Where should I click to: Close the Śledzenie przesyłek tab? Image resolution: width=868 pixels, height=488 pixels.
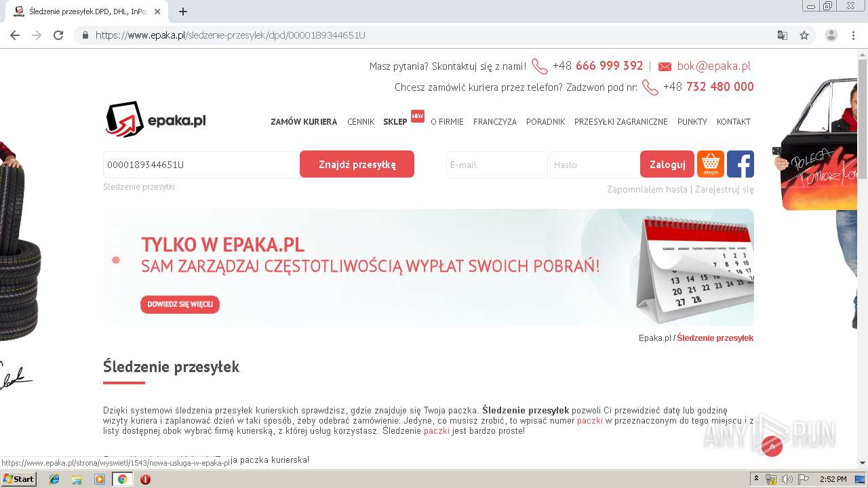[157, 12]
